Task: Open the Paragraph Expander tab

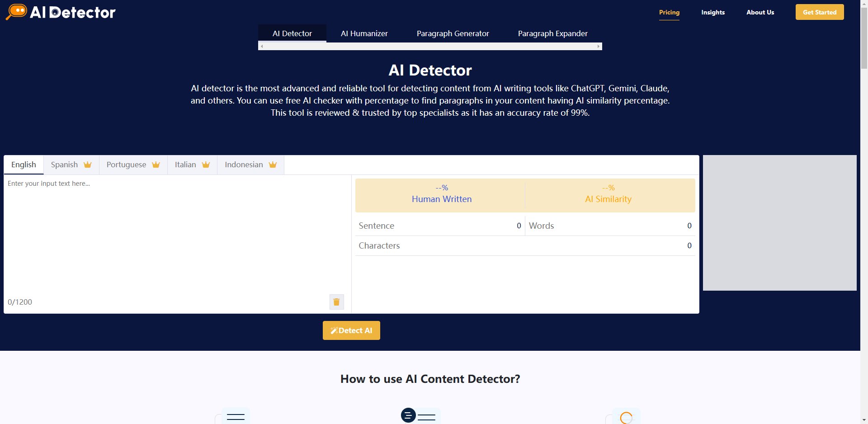Action: click(x=552, y=33)
